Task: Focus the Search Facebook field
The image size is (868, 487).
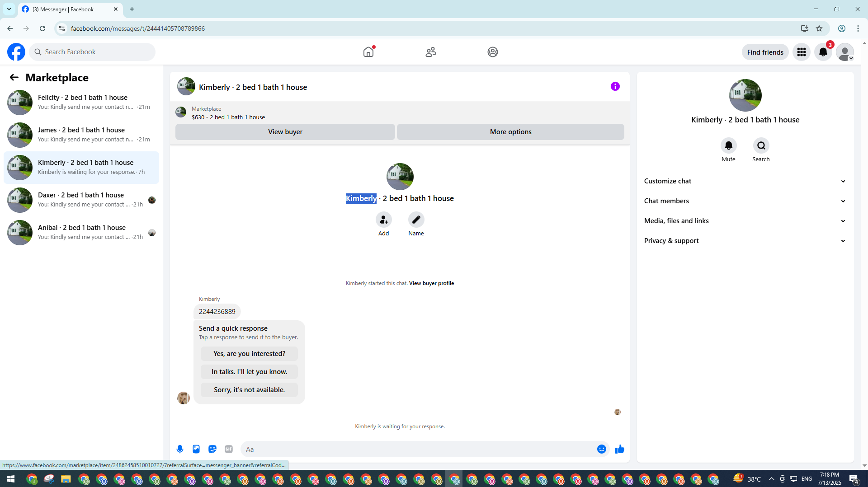Action: pos(92,52)
